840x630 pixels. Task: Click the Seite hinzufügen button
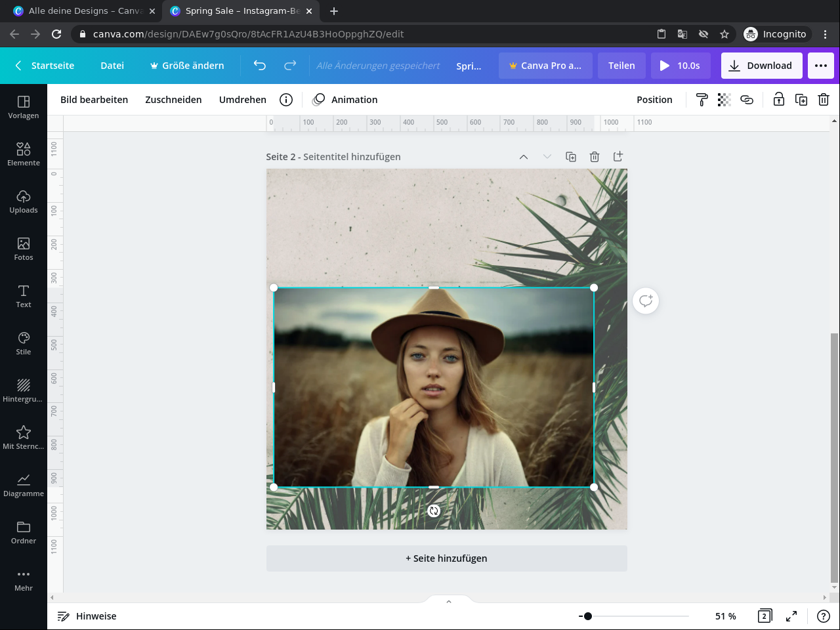point(446,558)
